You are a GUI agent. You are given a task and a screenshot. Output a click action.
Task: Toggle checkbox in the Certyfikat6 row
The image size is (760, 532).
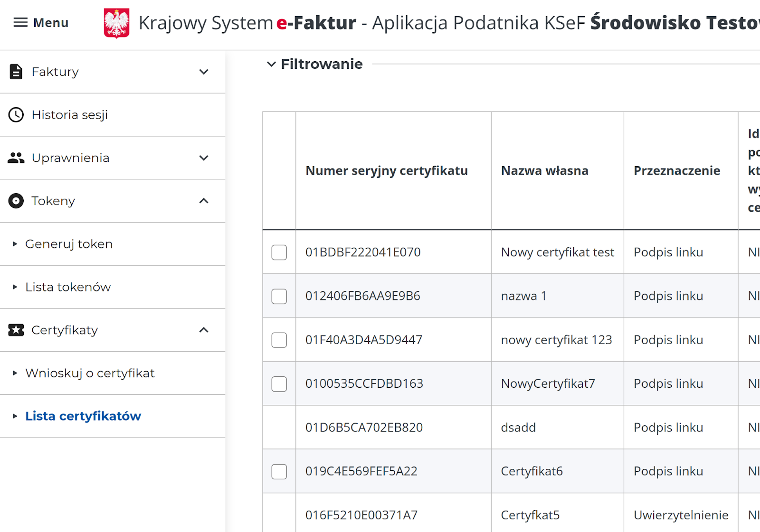(279, 471)
